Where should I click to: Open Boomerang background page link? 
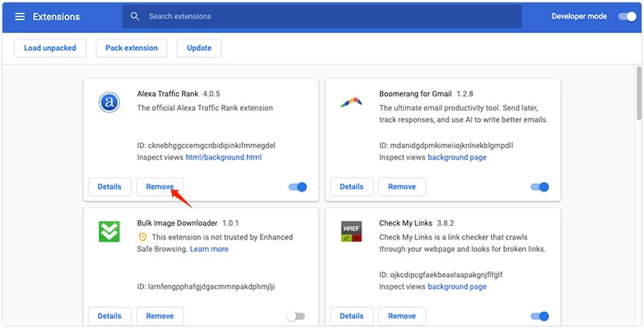pyautogui.click(x=457, y=157)
